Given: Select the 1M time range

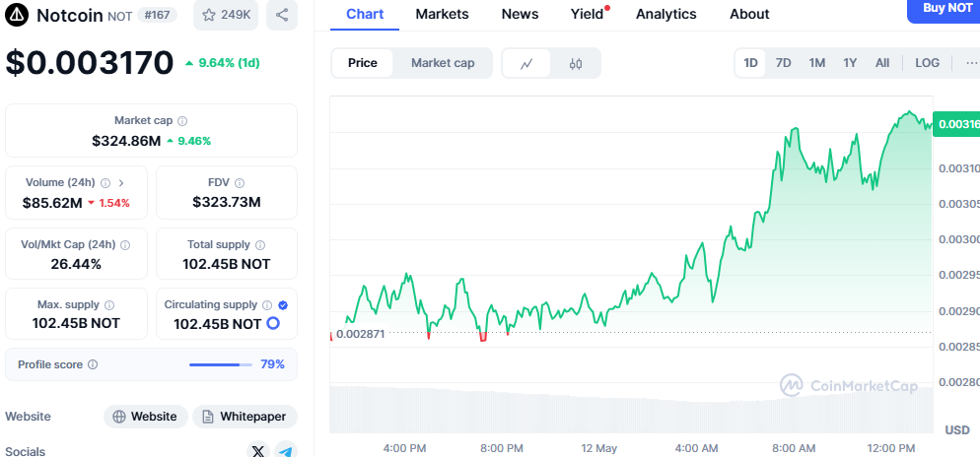Looking at the screenshot, I should tap(817, 63).
